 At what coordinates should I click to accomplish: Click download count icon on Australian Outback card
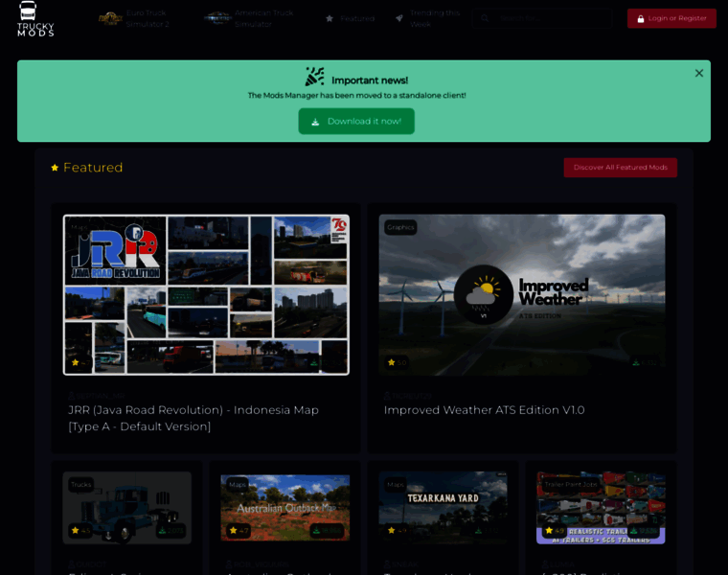tap(316, 530)
